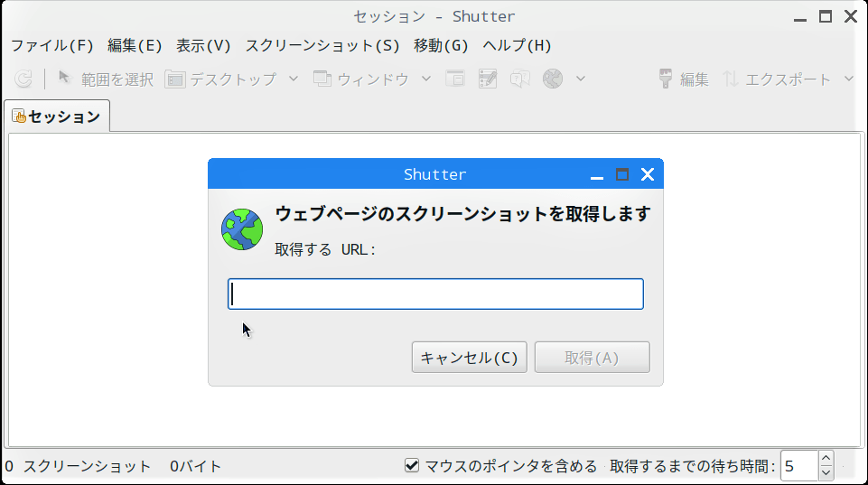Expand the エクスポート dropdown arrow
This screenshot has width=868, height=485.
849,79
